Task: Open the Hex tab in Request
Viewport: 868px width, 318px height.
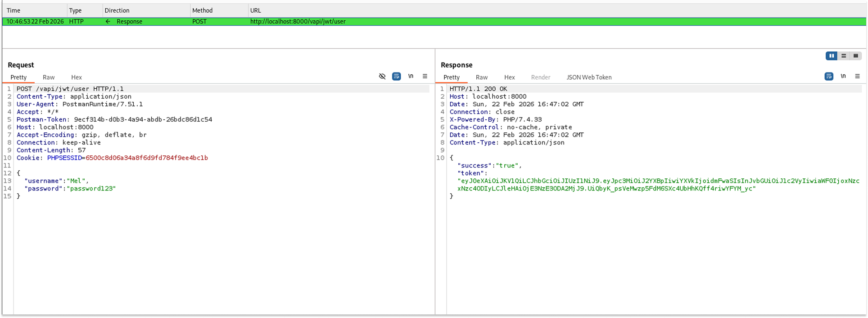Action: (x=77, y=77)
